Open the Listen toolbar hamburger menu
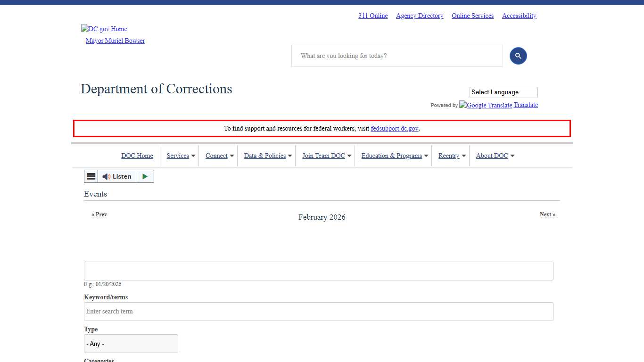This screenshot has height=362, width=644. pyautogui.click(x=91, y=176)
